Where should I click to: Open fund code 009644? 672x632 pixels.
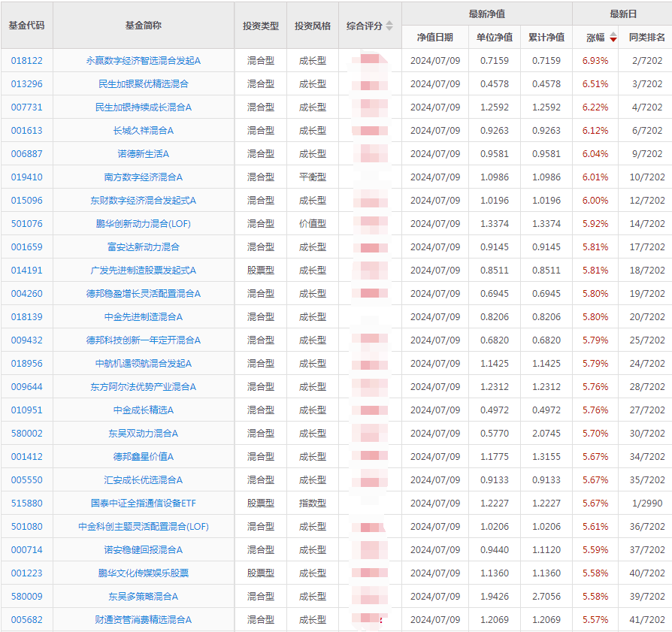point(26,386)
